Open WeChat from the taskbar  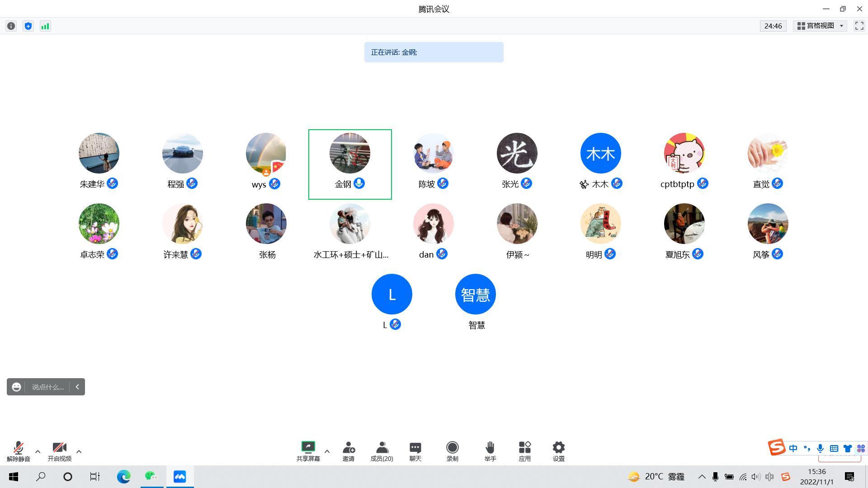point(151,477)
